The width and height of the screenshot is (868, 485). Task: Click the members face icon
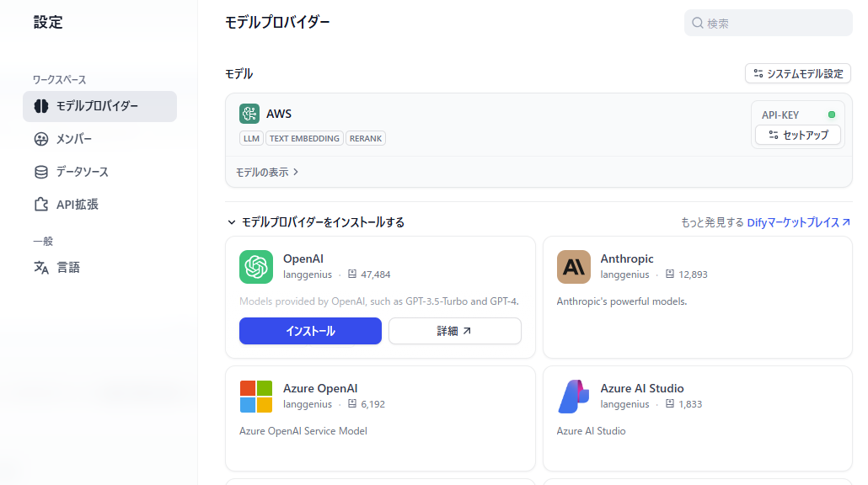(41, 139)
